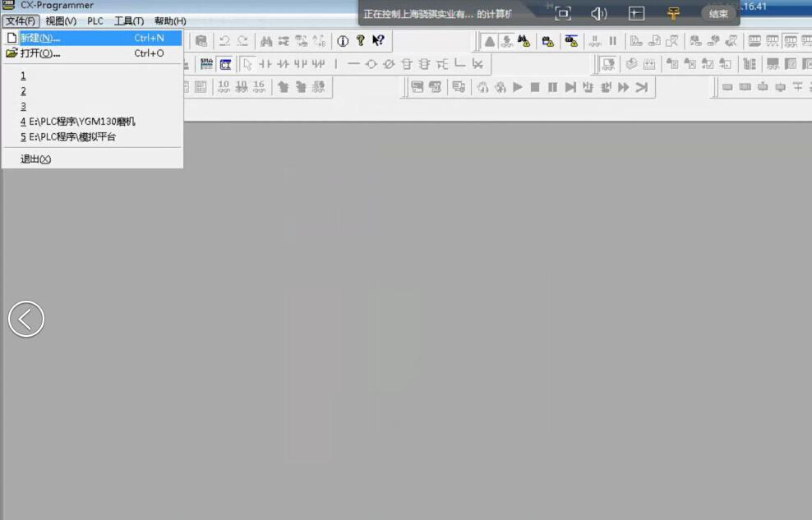812x520 pixels.
Task: Select the New Horizontal line tool
Action: coord(353,64)
